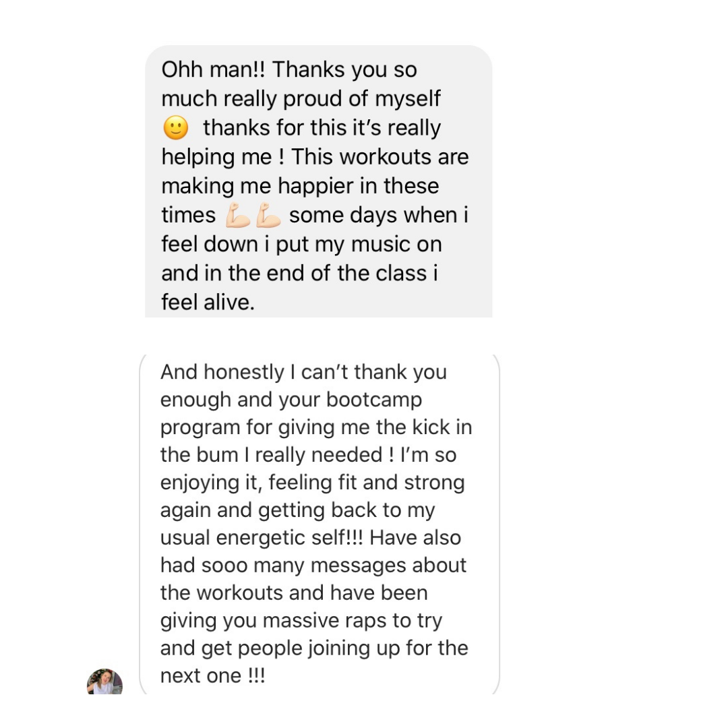Screen dimensions: 728x728
Task: Select the word 'happier' in gray bubble
Action: 315,187
